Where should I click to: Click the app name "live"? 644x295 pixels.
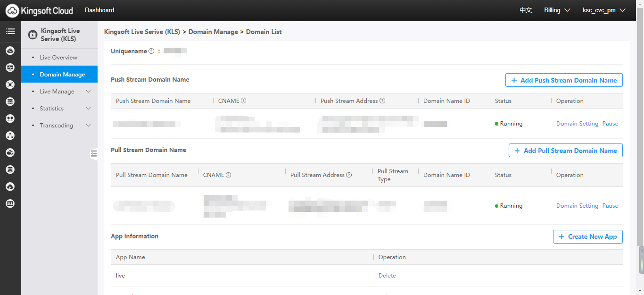pos(120,275)
